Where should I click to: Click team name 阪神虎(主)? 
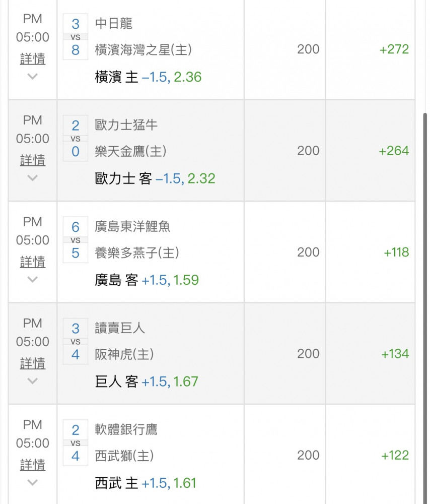pos(124,354)
